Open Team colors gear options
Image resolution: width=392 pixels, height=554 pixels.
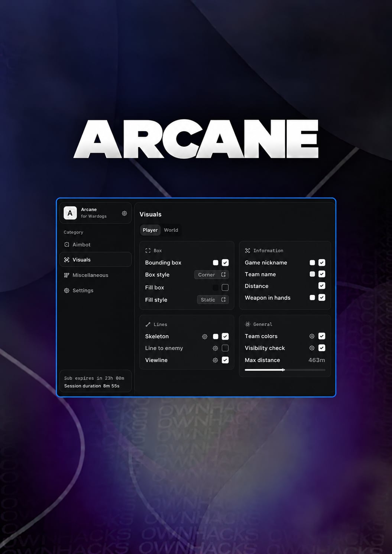tap(312, 336)
